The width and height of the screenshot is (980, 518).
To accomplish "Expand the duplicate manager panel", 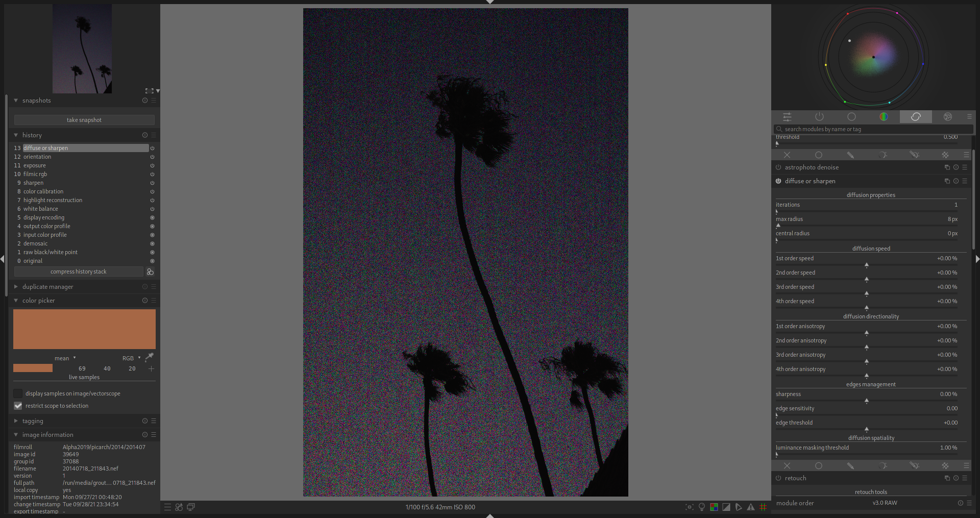I will pyautogui.click(x=16, y=287).
